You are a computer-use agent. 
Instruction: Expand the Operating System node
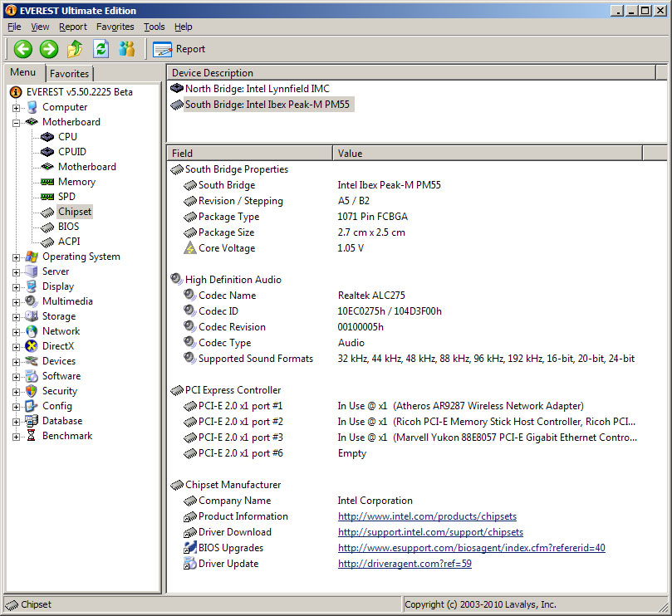(x=16, y=257)
